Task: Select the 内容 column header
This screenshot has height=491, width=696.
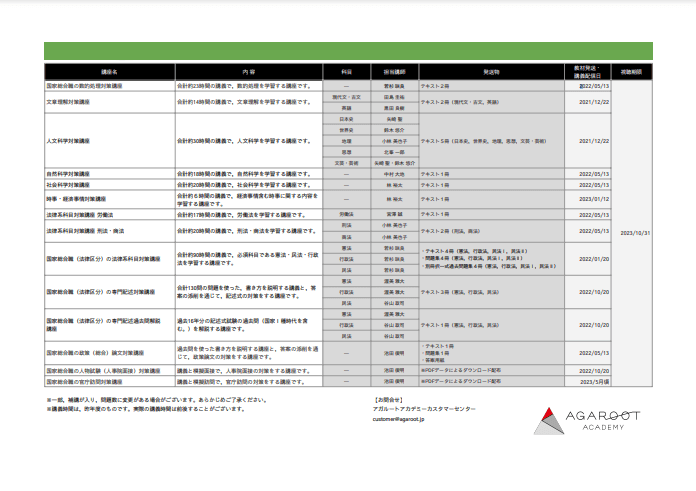Action: pos(249,73)
